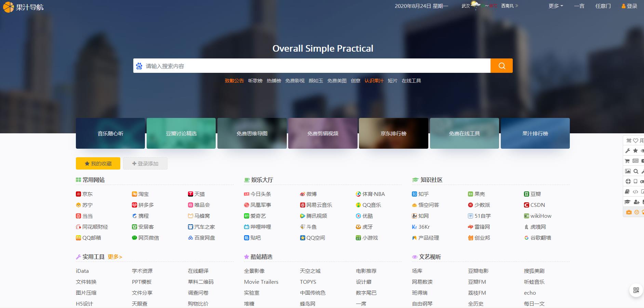Viewport: 644px width, 308px height.
Task: Click the Movie Trailers text link
Action: (x=261, y=282)
